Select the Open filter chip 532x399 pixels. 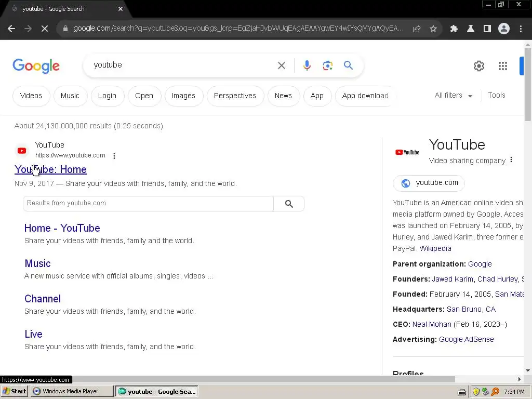(x=144, y=96)
